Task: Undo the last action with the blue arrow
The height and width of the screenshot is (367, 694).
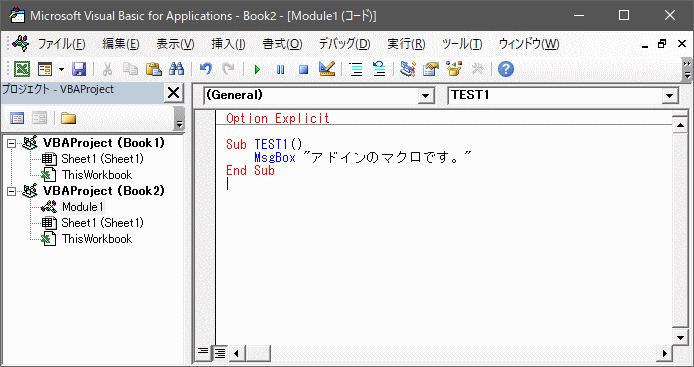Action: tap(206, 69)
